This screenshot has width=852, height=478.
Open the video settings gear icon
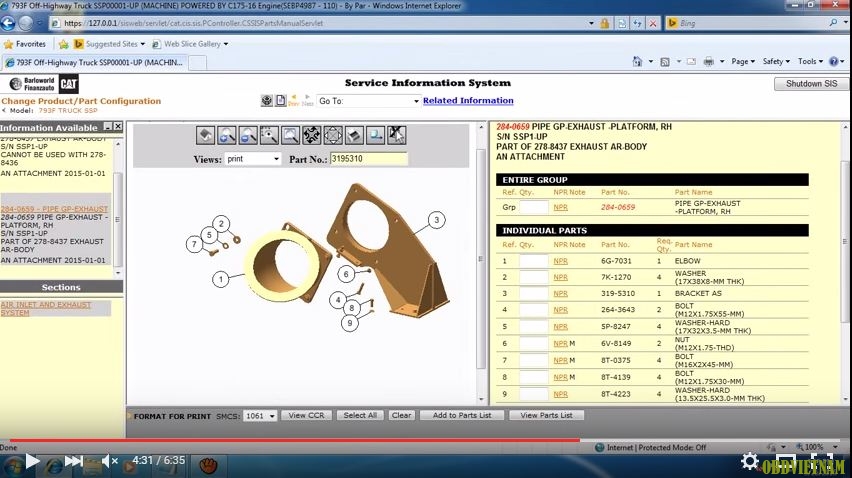pos(749,461)
